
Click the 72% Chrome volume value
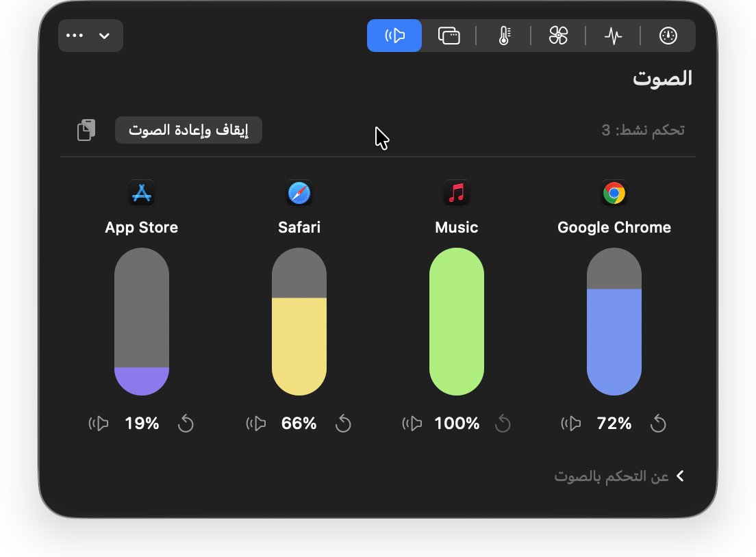[x=614, y=424]
